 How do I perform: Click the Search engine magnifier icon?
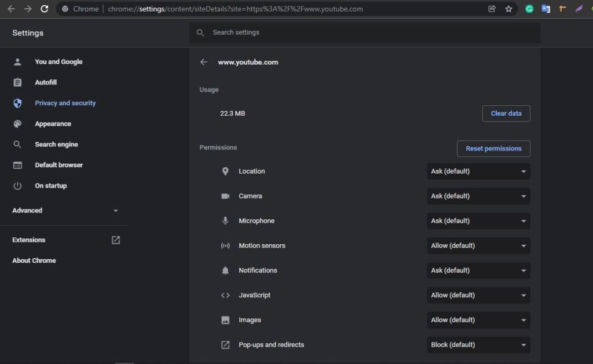tap(17, 145)
